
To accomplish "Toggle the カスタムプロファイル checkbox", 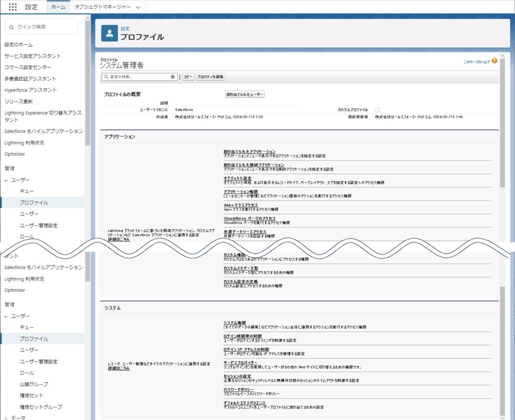I will pyautogui.click(x=377, y=110).
